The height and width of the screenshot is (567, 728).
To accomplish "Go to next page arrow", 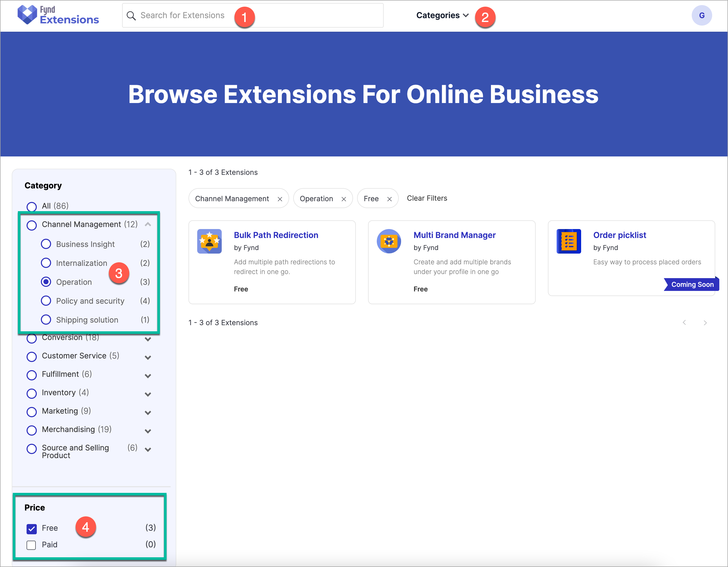I will (705, 323).
